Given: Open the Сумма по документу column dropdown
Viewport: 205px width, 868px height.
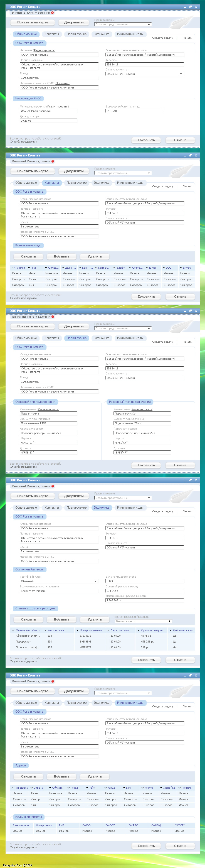Looking at the screenshot, I should point(138,630).
